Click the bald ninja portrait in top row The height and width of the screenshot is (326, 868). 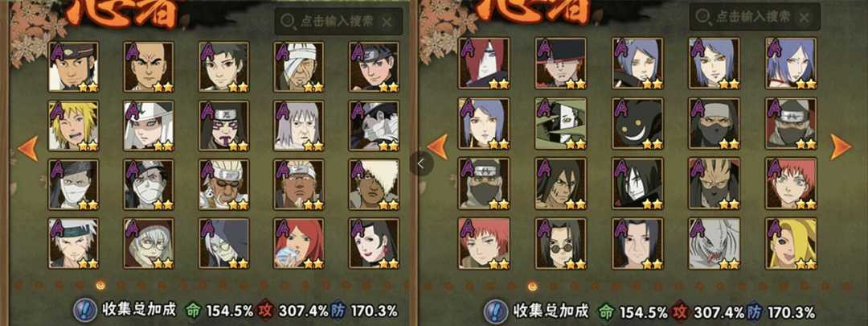point(149,67)
